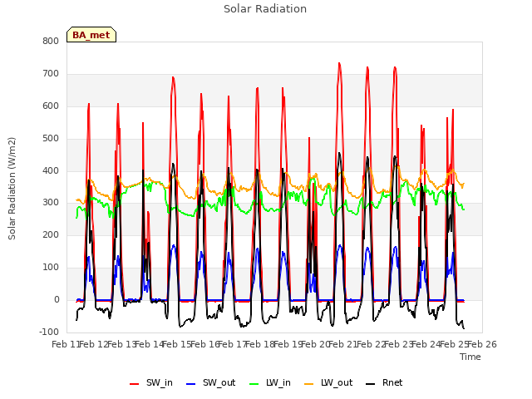Toggle SW_in series in legend
Image resolution: width=532 pixels, height=399 pixels.
[x=151, y=382]
